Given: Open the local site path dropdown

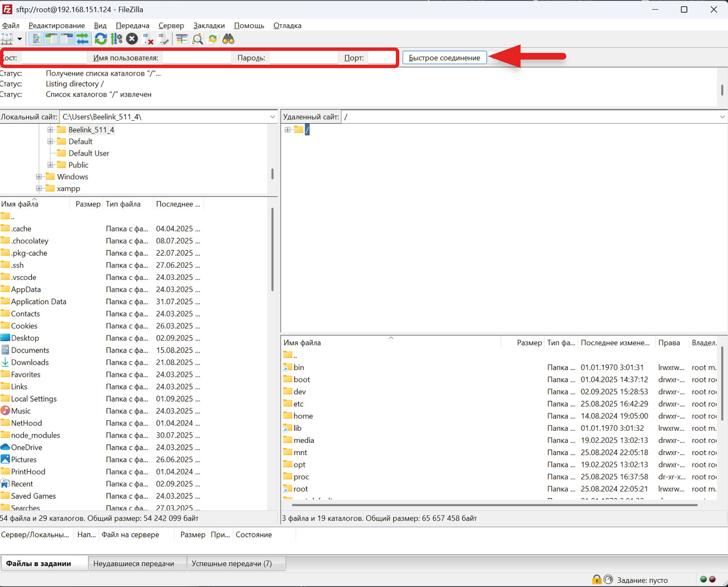Looking at the screenshot, I should pyautogui.click(x=272, y=117).
